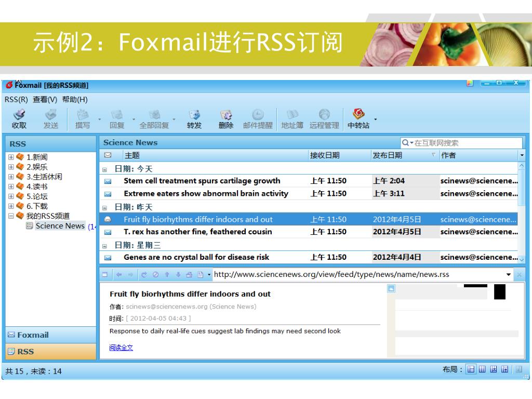
Task: Click the 发送 (Send) toolbar icon
Action: (51, 114)
